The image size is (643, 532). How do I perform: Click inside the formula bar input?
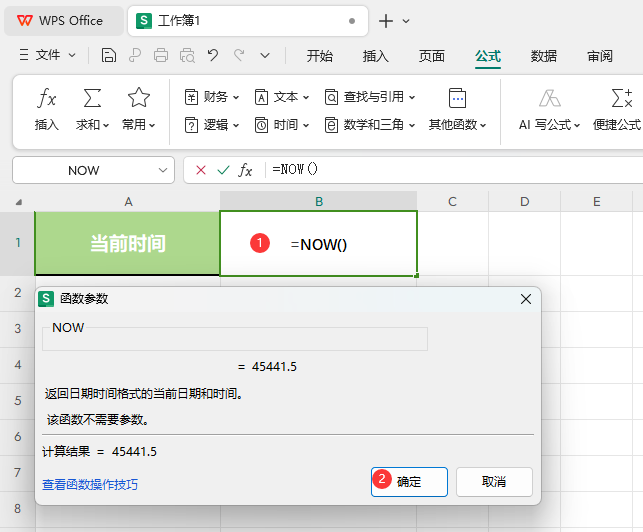[450, 170]
